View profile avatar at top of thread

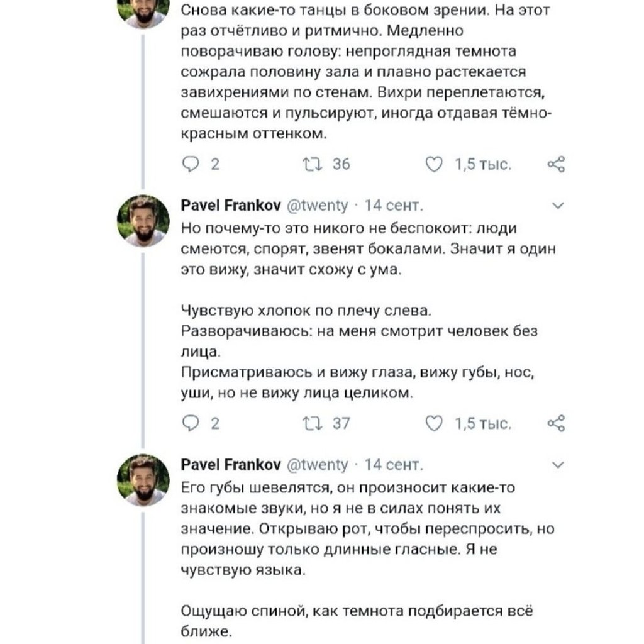tap(143, 13)
